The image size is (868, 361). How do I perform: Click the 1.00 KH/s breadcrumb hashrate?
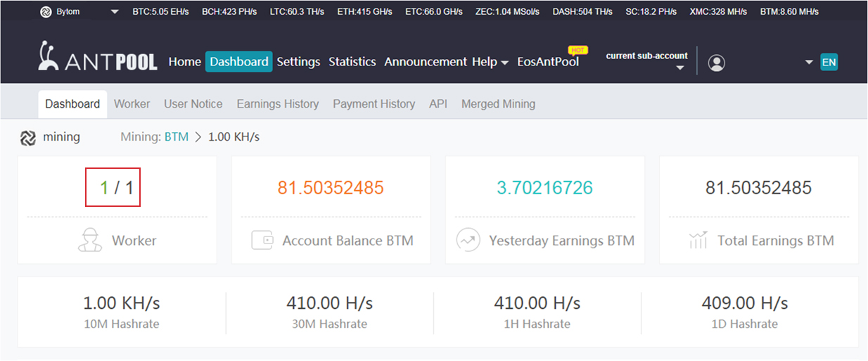click(x=234, y=137)
